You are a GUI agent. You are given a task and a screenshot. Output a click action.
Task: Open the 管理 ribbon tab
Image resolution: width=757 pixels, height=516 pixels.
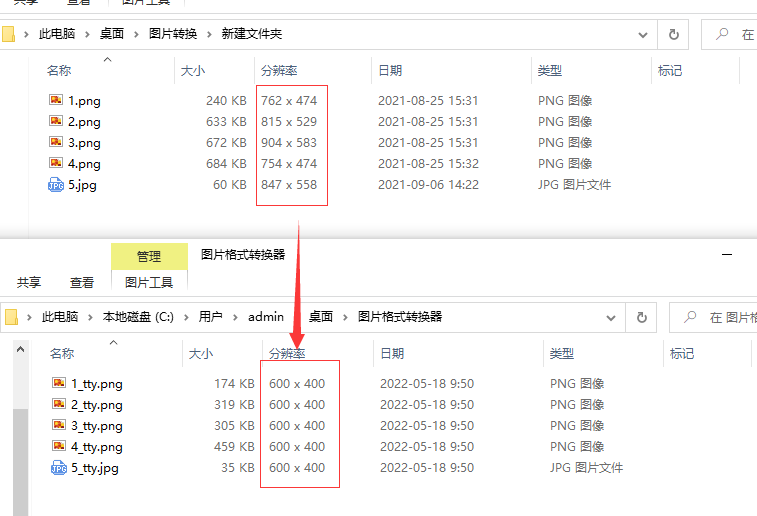pos(149,256)
